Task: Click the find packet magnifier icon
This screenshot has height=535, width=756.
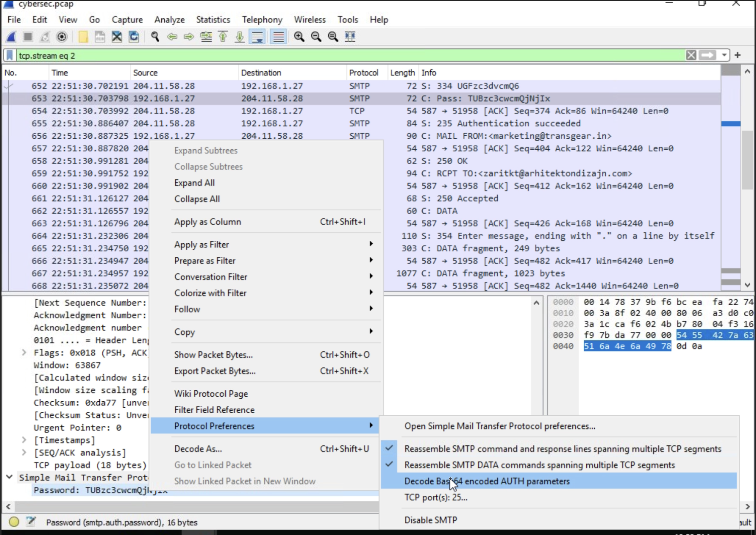Action: click(x=155, y=37)
